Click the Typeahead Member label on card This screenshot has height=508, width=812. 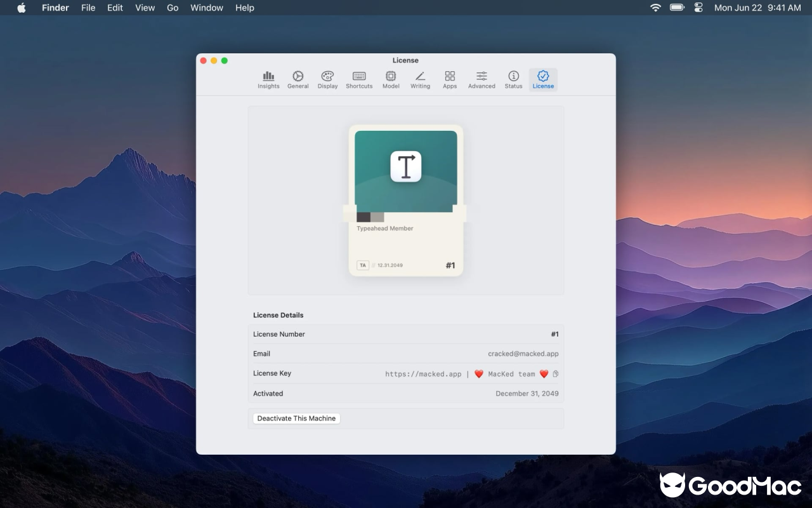click(x=385, y=229)
